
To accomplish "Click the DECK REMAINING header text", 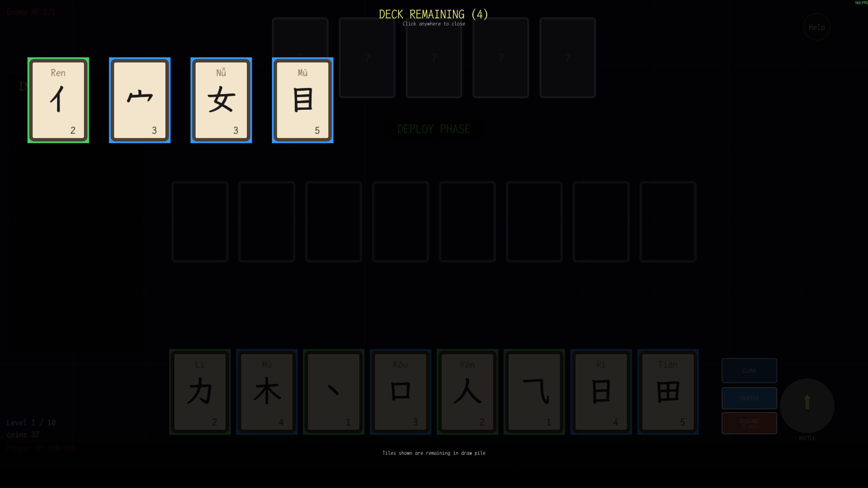I will (433, 14).
